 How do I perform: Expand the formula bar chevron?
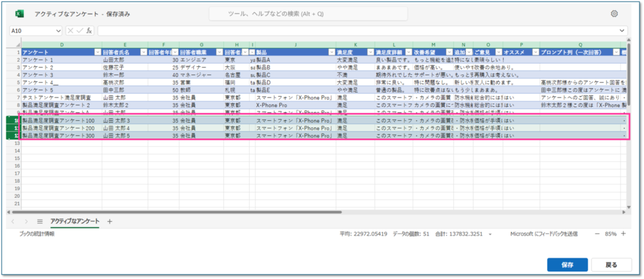click(622, 30)
